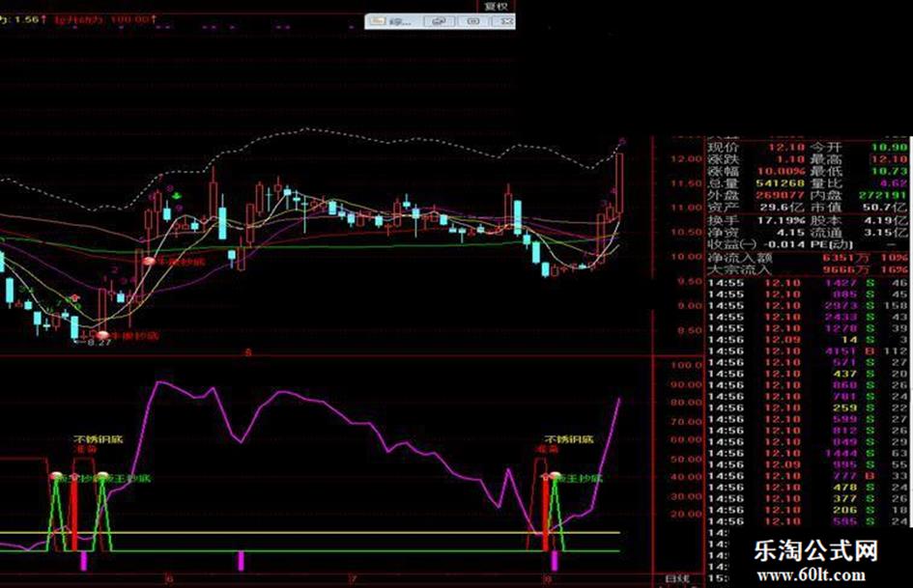Click the 最低 10.73 value
Image resolution: width=913 pixels, height=588 pixels.
click(x=890, y=171)
